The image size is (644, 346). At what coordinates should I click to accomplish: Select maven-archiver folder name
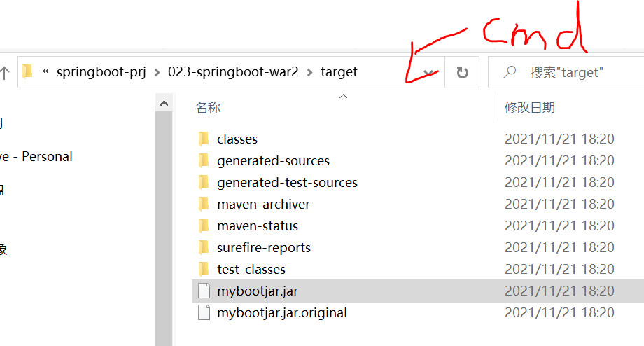click(x=263, y=205)
